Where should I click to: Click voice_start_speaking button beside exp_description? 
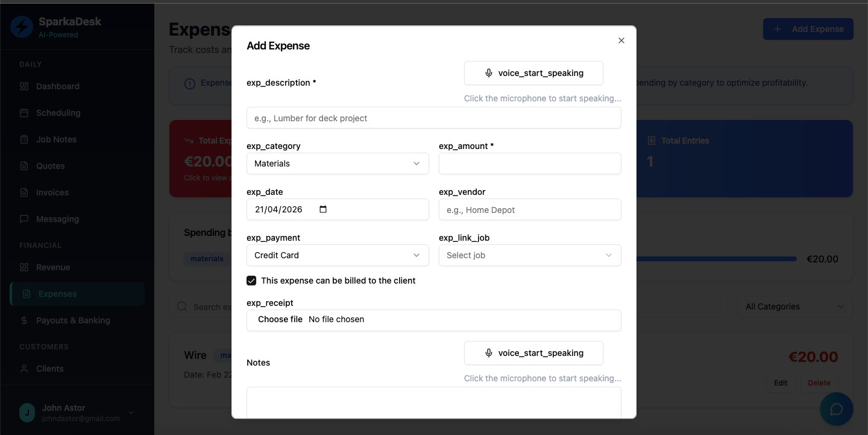pyautogui.click(x=533, y=73)
